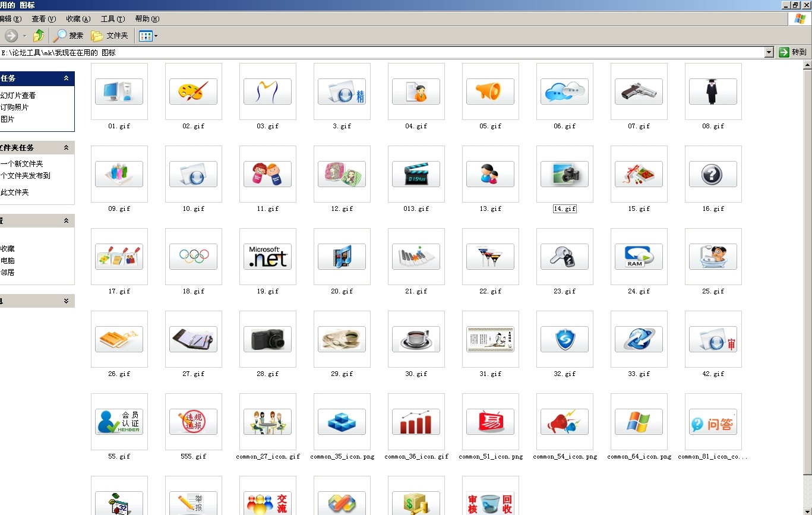This screenshot has height=515, width=812.
Task: Select the graduate figure thumbnail 08.gif
Action: pyautogui.click(x=713, y=91)
